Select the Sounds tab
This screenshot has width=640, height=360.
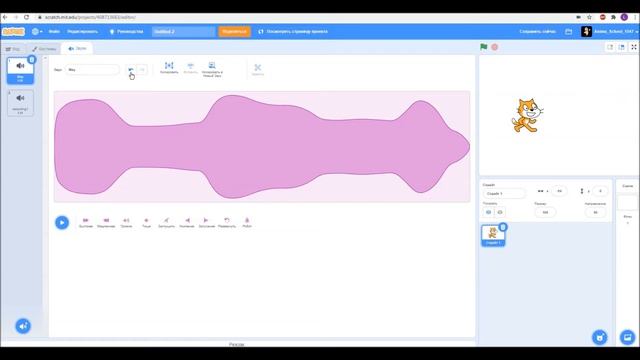[x=77, y=49]
